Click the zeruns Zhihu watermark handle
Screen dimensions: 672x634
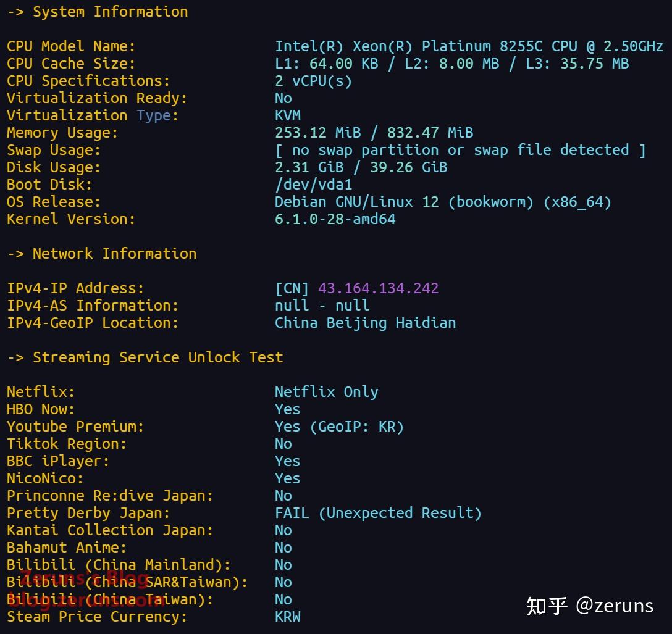click(x=614, y=606)
